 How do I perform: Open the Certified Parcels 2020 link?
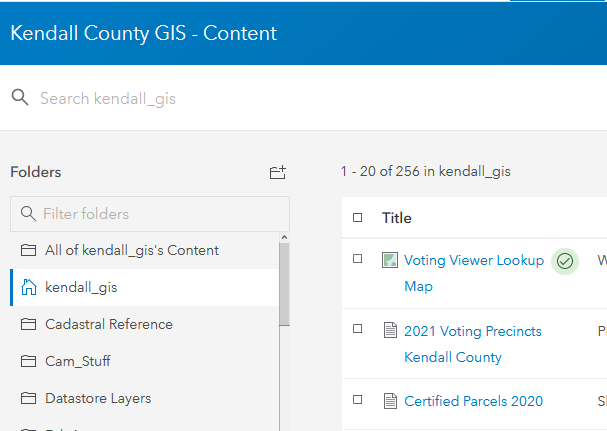[x=473, y=401]
